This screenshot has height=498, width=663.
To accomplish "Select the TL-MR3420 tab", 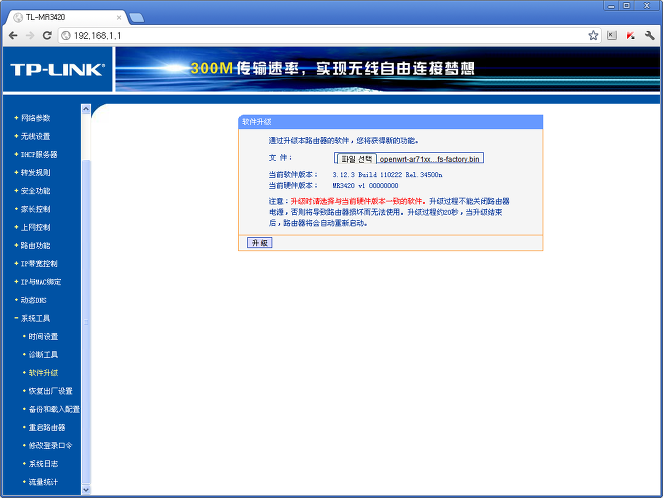I will coord(68,17).
